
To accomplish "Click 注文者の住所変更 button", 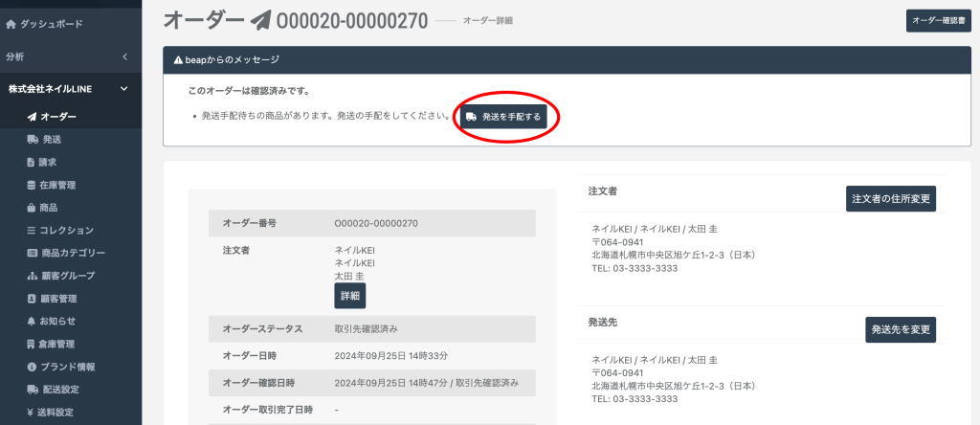I will coord(891,198).
